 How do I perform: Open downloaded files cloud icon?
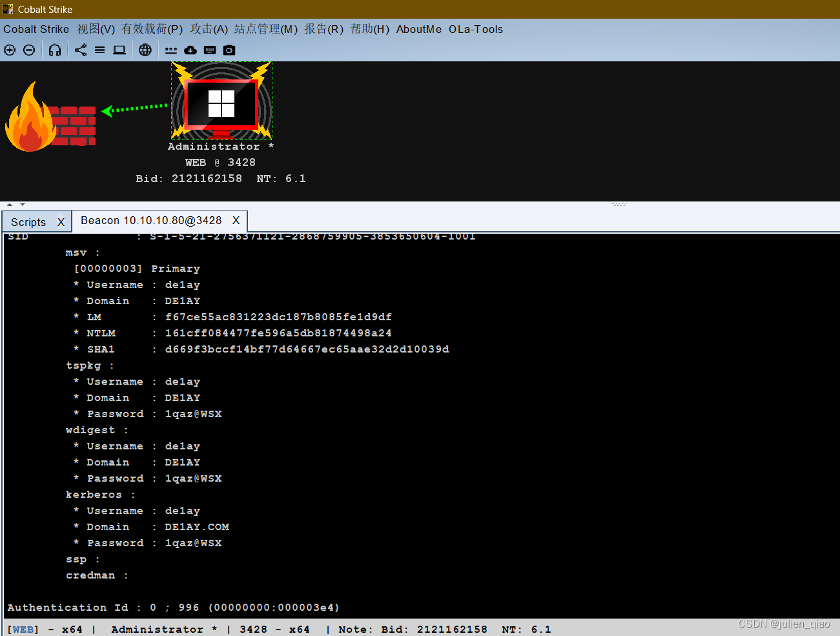pos(190,50)
